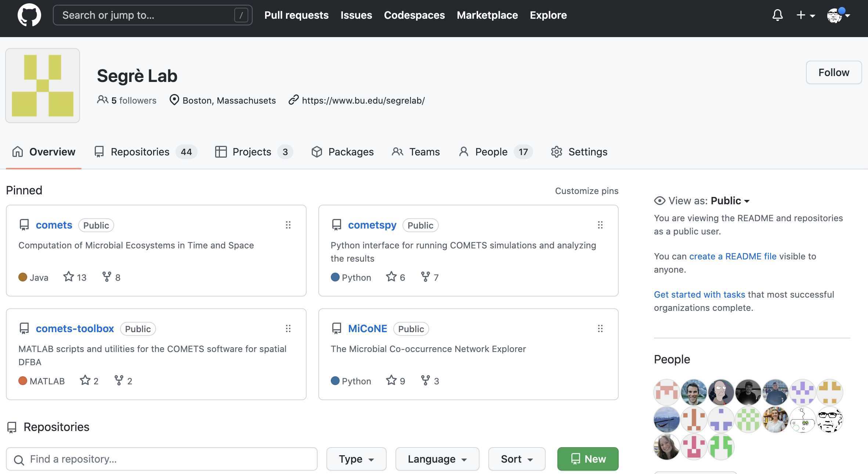View forks of cometspy (7 forks)
The height and width of the screenshot is (474, 868).
click(430, 277)
